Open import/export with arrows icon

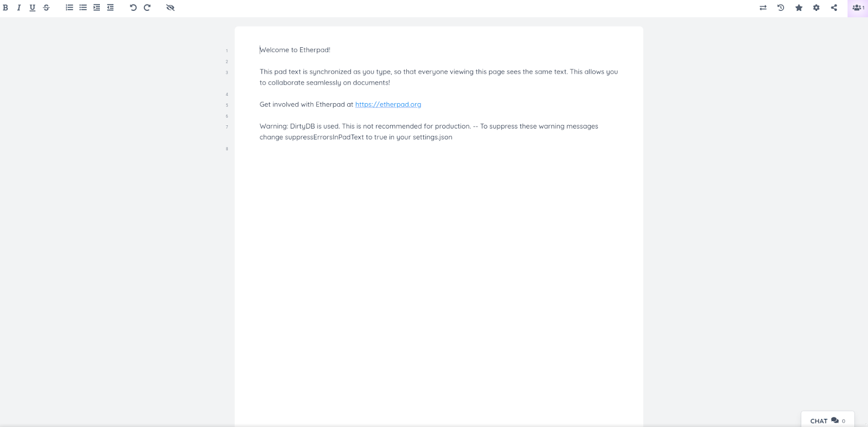coord(763,8)
